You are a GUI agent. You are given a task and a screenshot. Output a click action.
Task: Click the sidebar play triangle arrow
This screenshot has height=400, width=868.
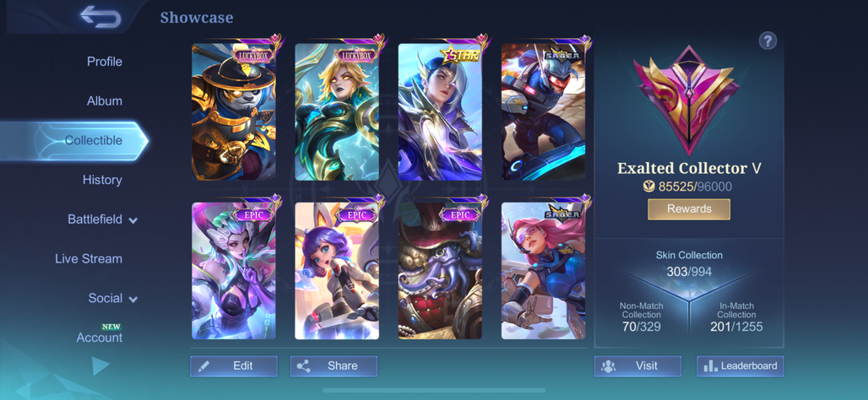tap(100, 365)
